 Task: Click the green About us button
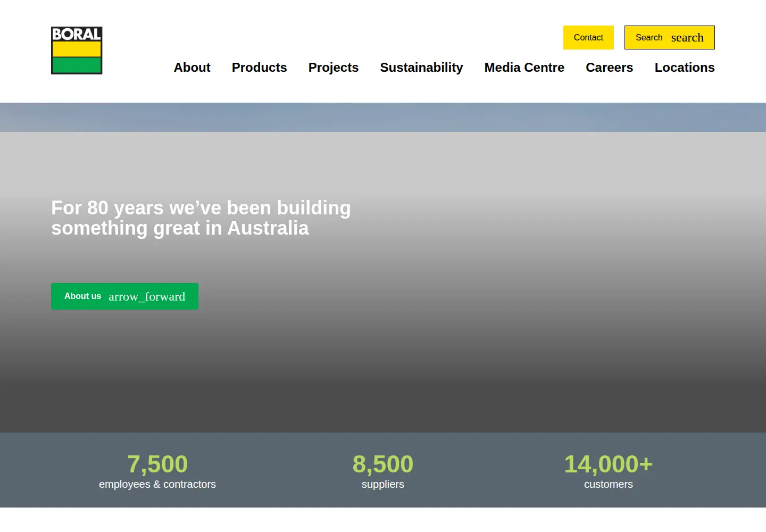[x=124, y=296]
